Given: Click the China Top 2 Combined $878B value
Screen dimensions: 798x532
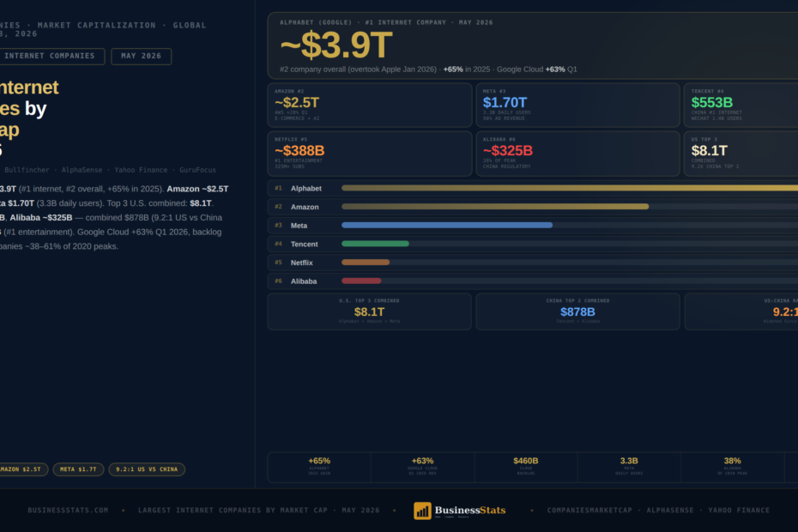Looking at the screenshot, I should [x=577, y=312].
